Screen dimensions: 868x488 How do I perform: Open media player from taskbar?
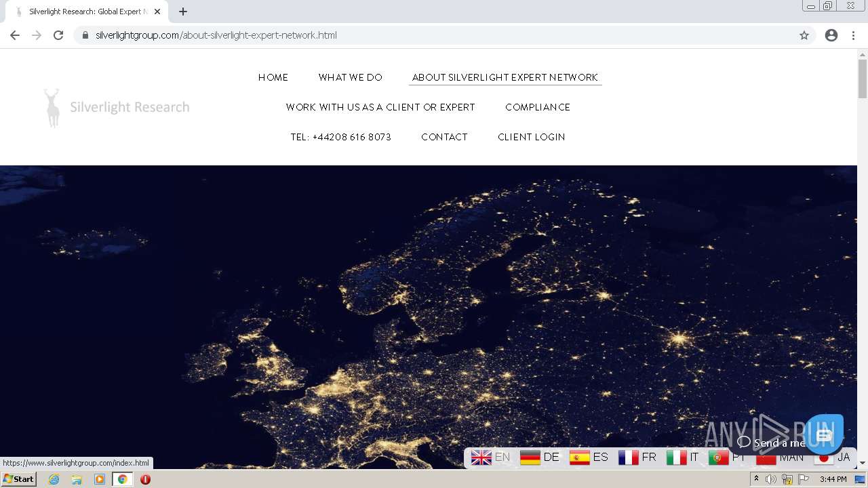point(100,479)
